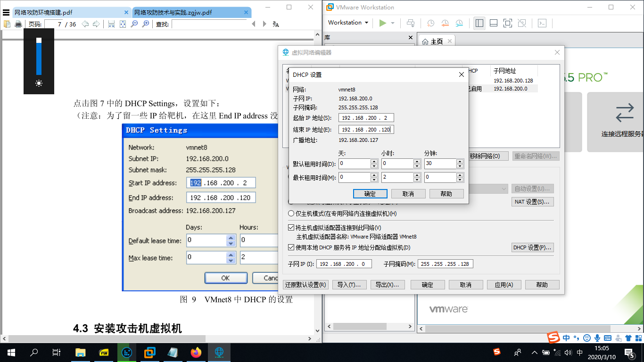This screenshot has height=362, width=644.
Task: Open File Explorer from the taskbar
Action: click(x=80, y=352)
